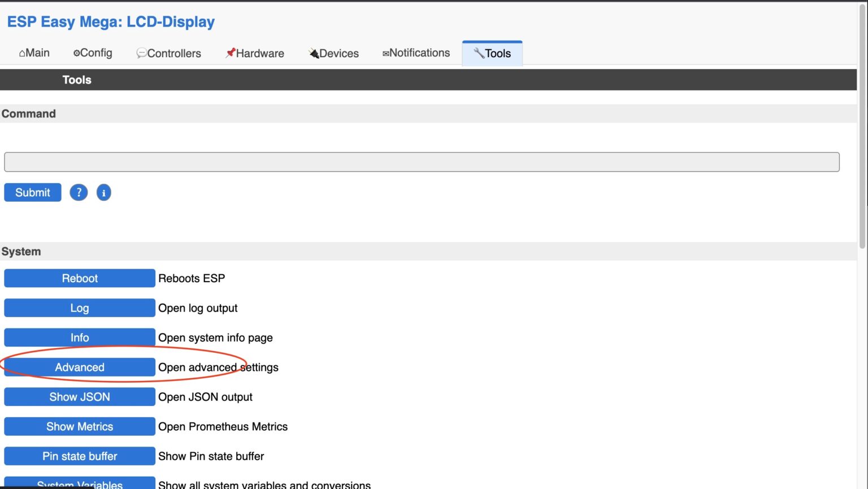Open the System Variables button
The image size is (868, 489).
(80, 483)
